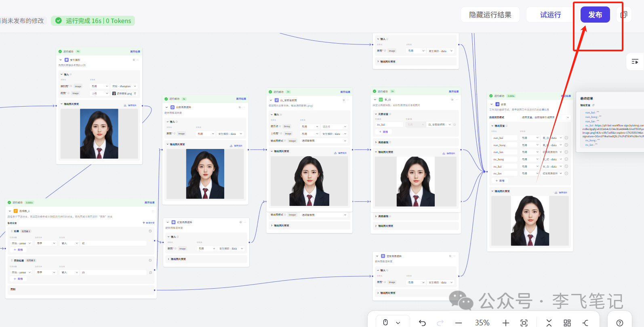Open 选择回答模式 dropdown in 结束 node

[x=546, y=117]
